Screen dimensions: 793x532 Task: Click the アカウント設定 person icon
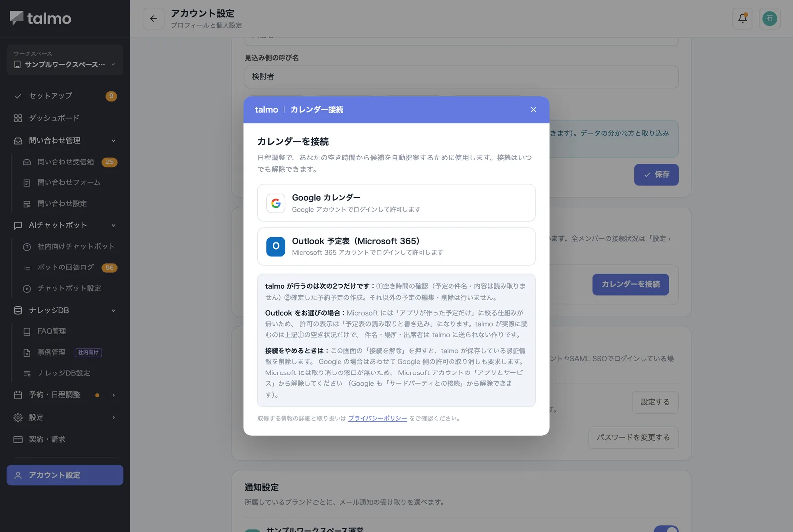click(x=18, y=475)
